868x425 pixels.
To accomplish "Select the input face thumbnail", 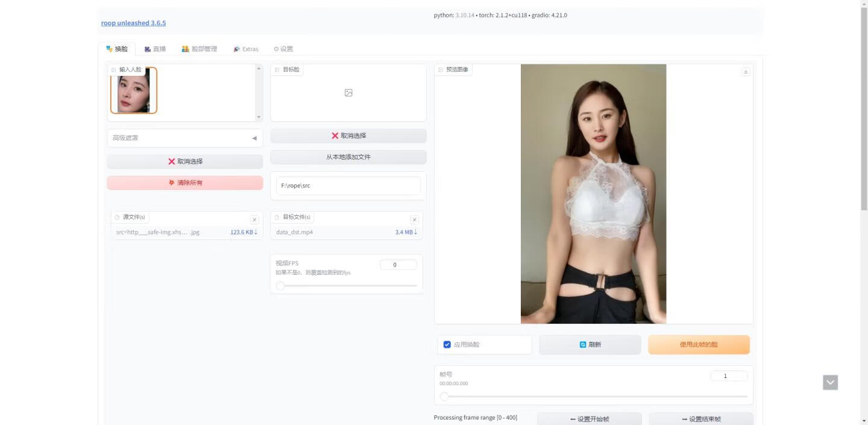I will pos(134,90).
